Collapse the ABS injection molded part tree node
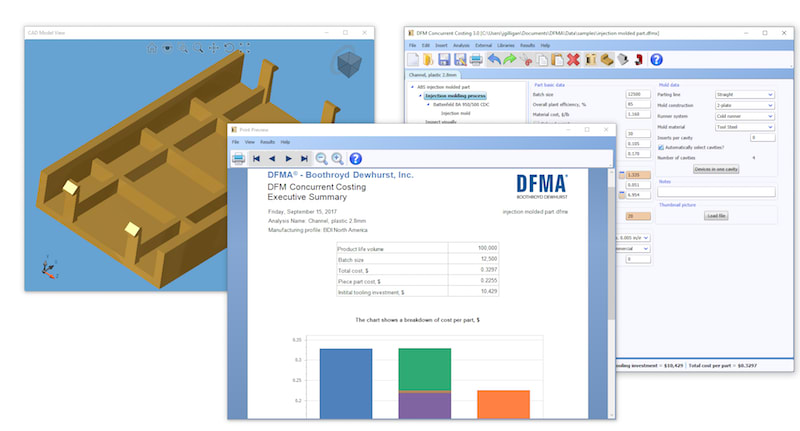800x431 pixels. 412,87
